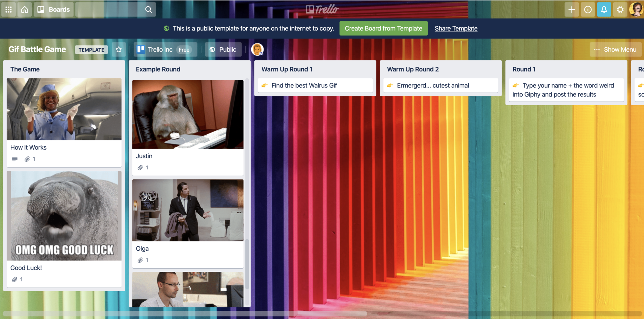This screenshot has height=319, width=644.
Task: Open the Trello app switcher grid
Action: pyautogui.click(x=8, y=9)
